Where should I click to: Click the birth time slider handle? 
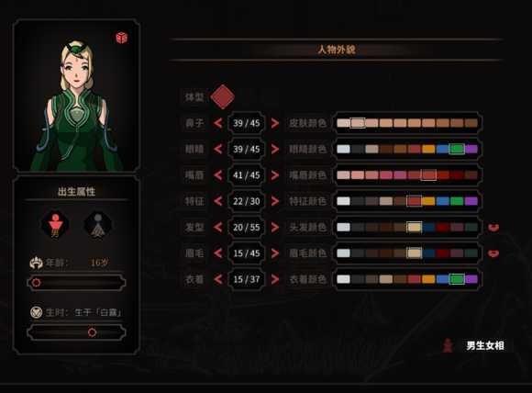tap(92, 332)
